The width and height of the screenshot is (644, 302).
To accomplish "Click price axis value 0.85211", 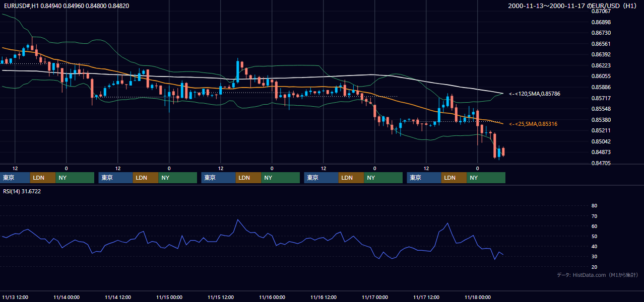I will coord(601,130).
